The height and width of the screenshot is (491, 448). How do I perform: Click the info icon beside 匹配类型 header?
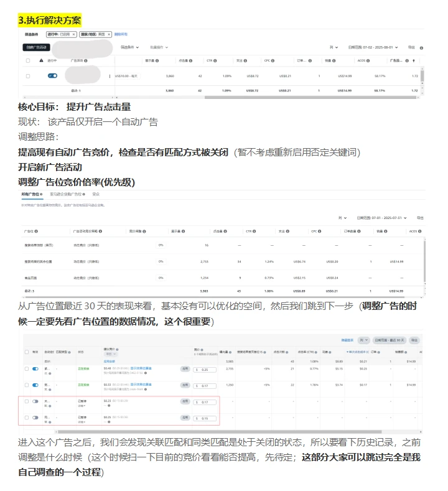point(69,352)
